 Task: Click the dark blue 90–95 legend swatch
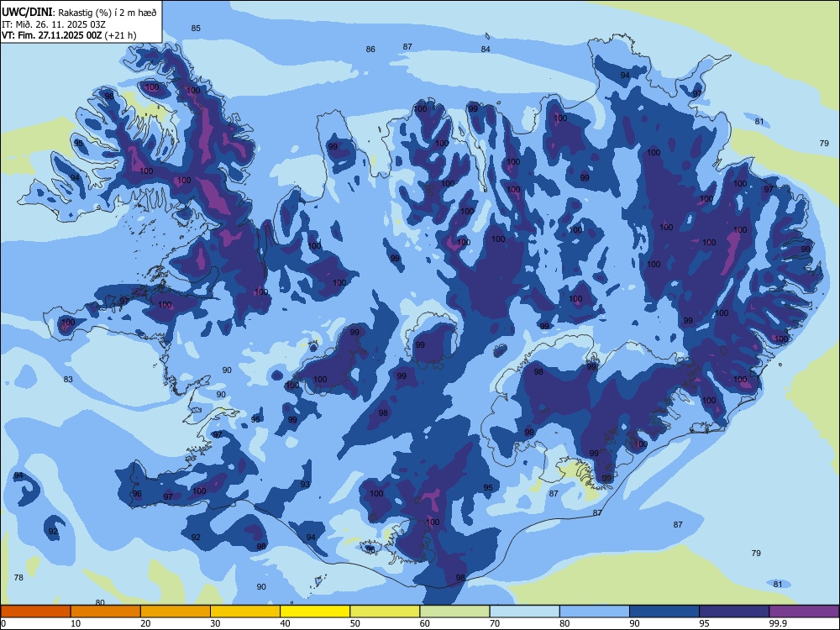[x=664, y=612]
